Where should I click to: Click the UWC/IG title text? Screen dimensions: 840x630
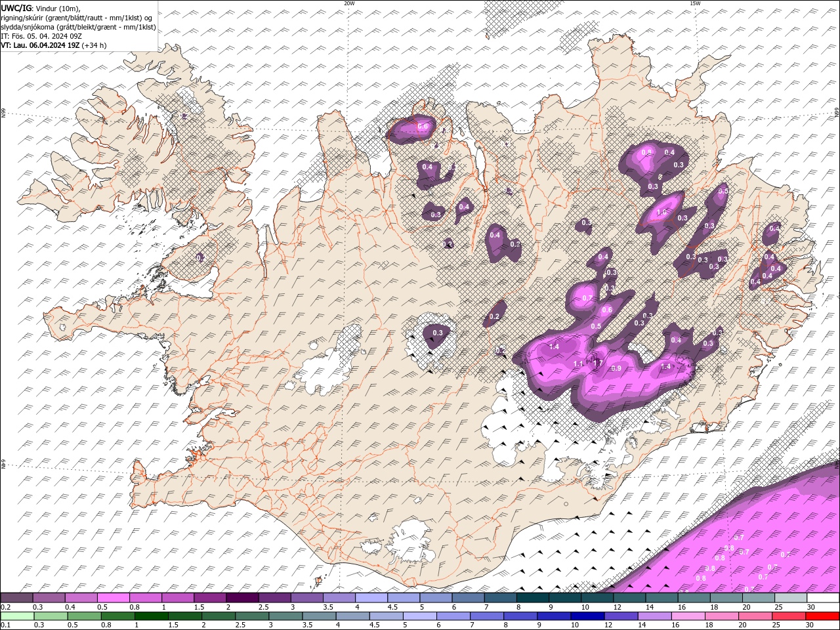click(x=16, y=8)
